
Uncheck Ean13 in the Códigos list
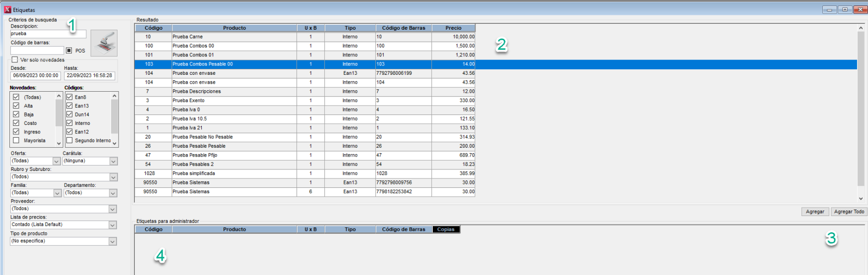click(69, 106)
